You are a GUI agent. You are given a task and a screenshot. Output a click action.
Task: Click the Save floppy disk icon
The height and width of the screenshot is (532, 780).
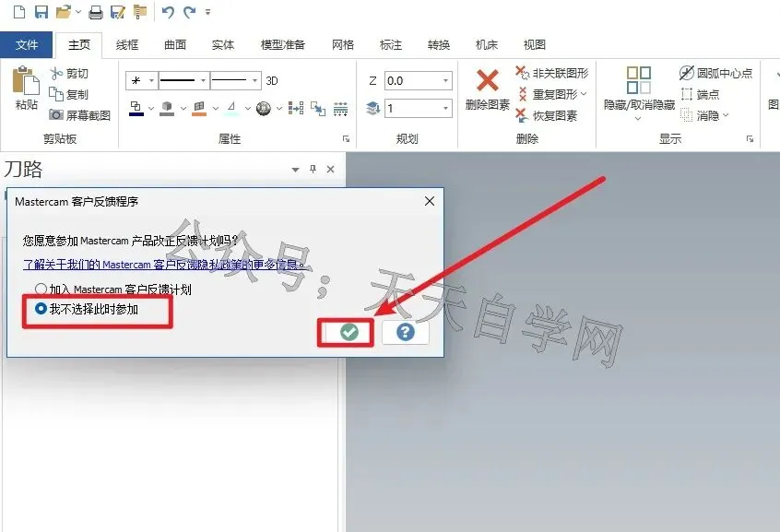point(41,11)
